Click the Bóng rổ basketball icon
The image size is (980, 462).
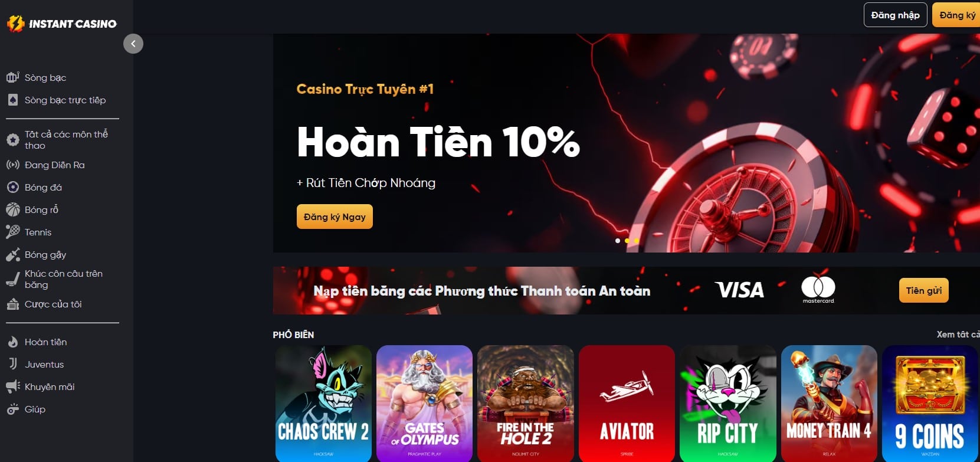pos(12,209)
